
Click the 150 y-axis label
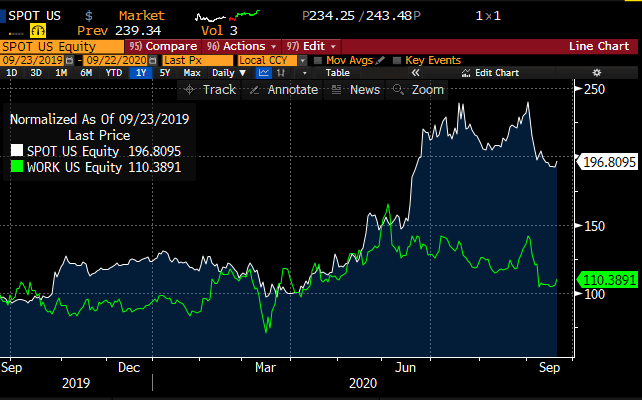tap(594, 226)
